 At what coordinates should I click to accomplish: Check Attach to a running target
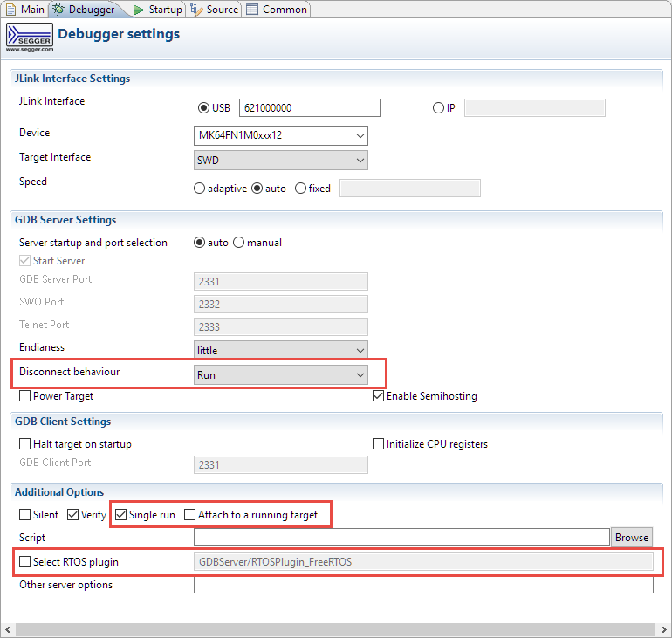coord(190,515)
